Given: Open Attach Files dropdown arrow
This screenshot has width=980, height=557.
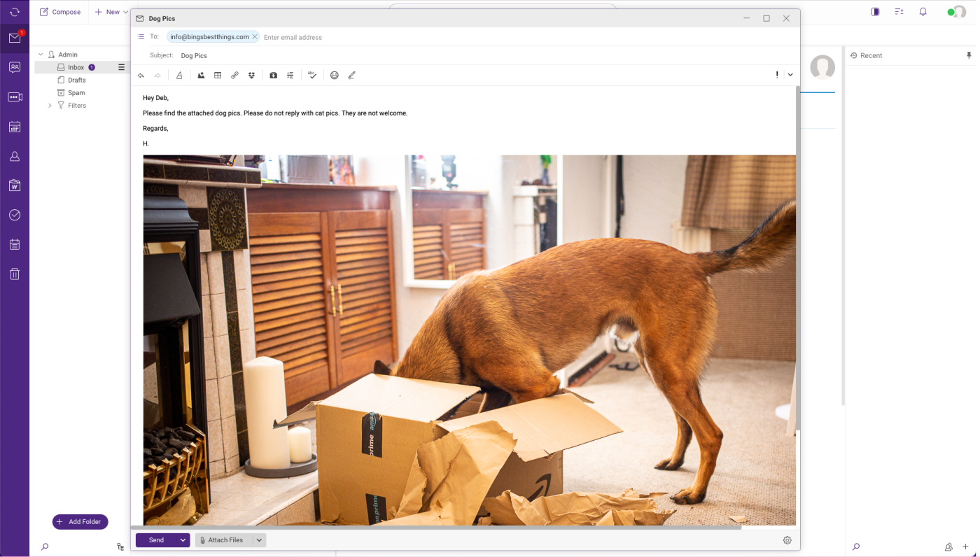Looking at the screenshot, I should [259, 540].
